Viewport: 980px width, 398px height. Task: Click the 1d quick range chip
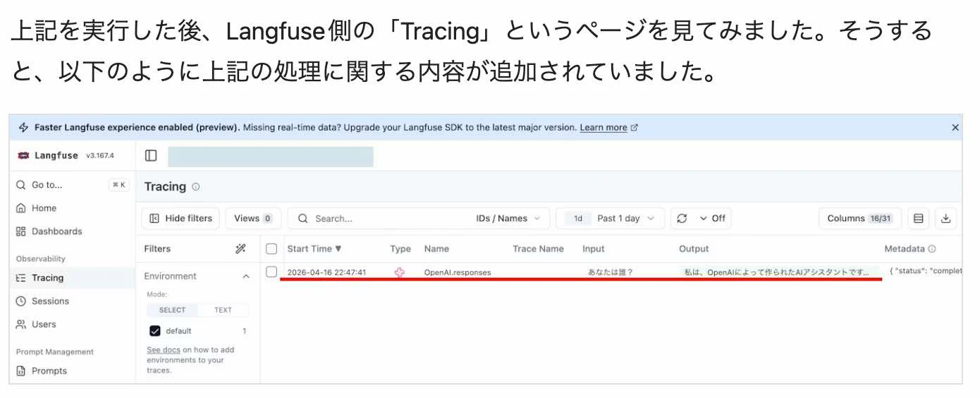pyautogui.click(x=577, y=218)
